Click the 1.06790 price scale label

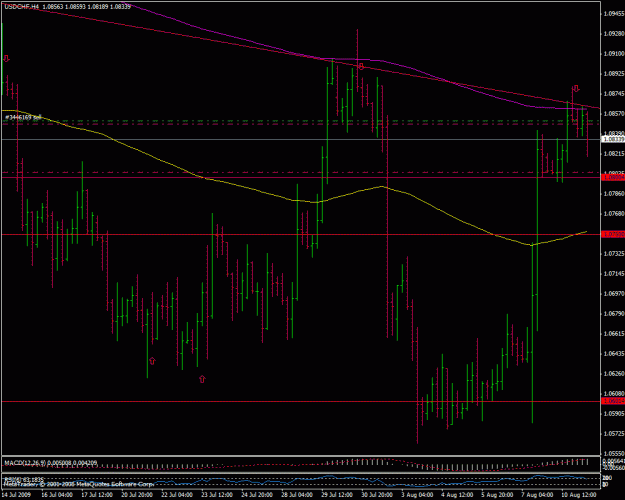[614, 313]
